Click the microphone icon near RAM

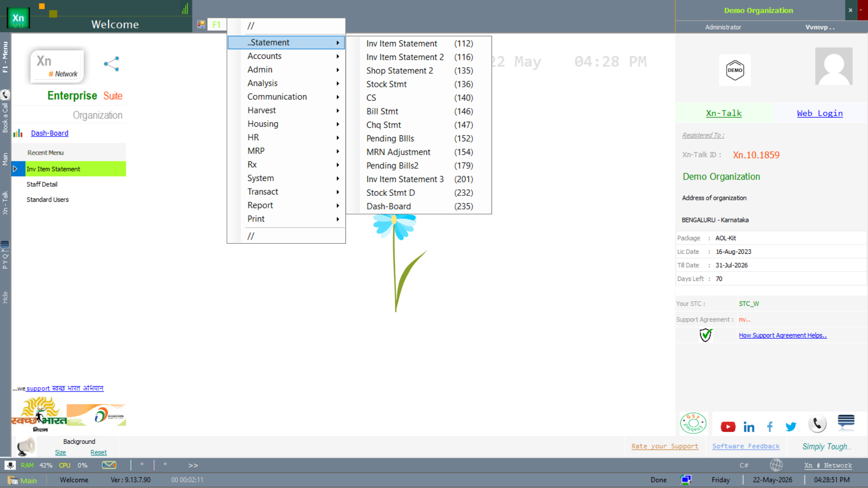click(x=10, y=465)
